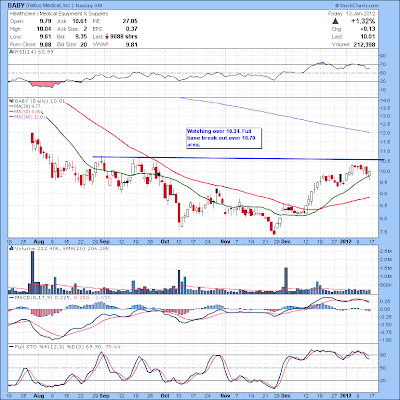Click the red down arrow beside Last shares
This screenshot has width=400, height=400.
[x=107, y=37]
